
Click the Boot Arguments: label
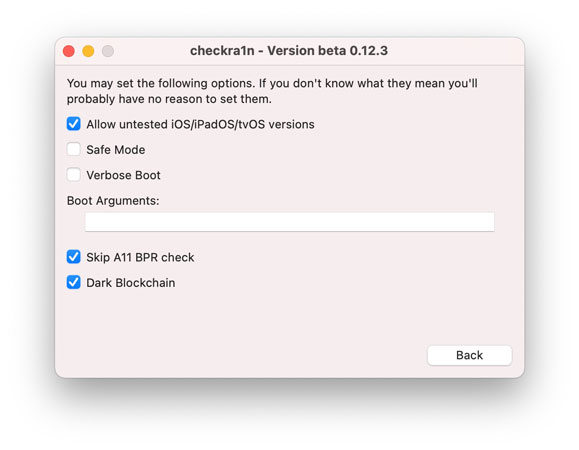(x=113, y=201)
